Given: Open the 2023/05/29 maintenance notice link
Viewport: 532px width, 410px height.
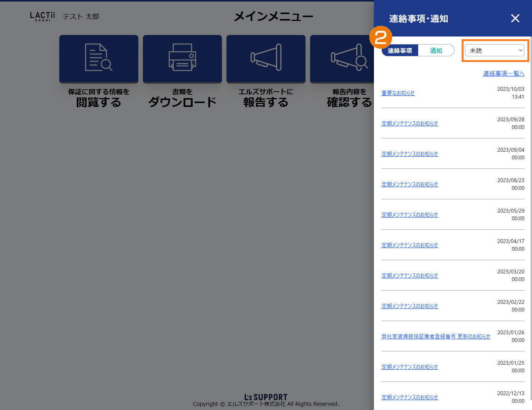Looking at the screenshot, I should pos(410,215).
